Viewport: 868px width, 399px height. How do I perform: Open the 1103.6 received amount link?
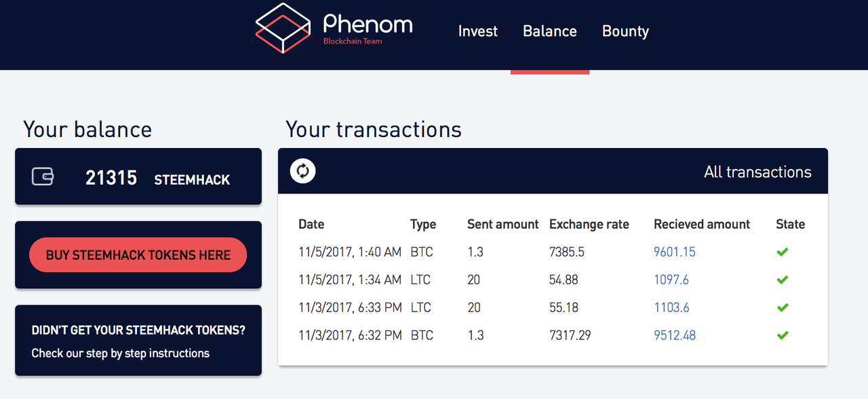click(x=671, y=307)
